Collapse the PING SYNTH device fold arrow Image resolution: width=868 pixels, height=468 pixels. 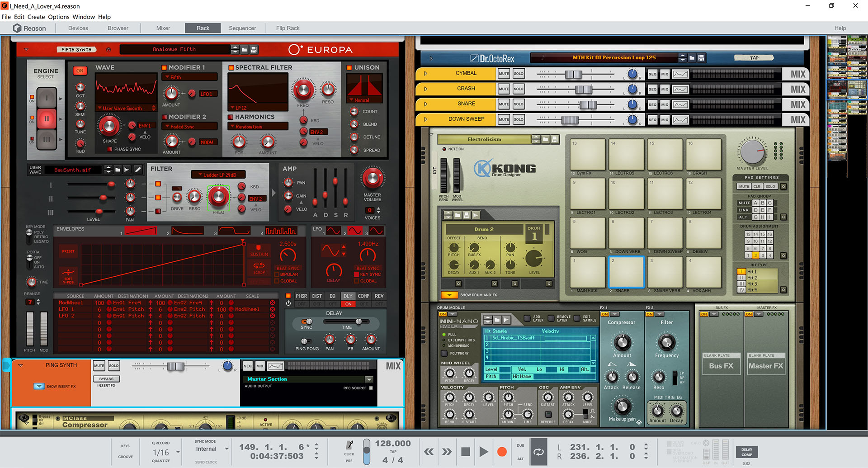tap(20, 365)
